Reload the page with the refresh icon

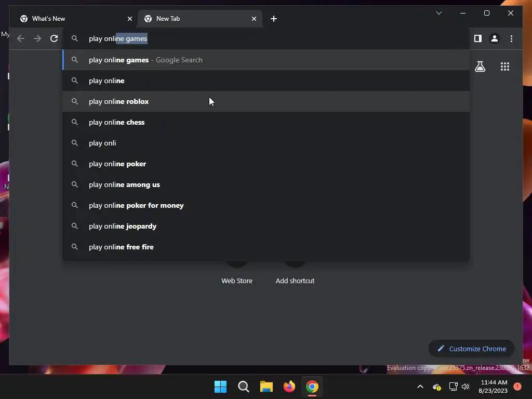point(54,38)
